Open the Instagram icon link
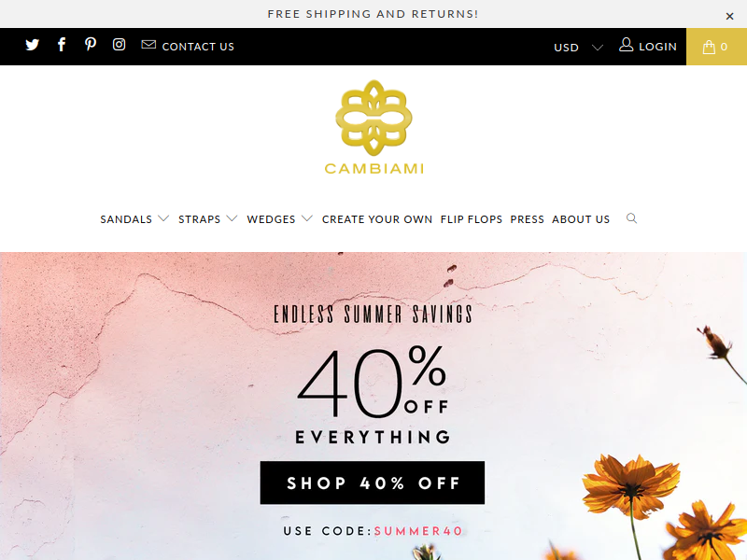The width and height of the screenshot is (747, 560). 120,44
